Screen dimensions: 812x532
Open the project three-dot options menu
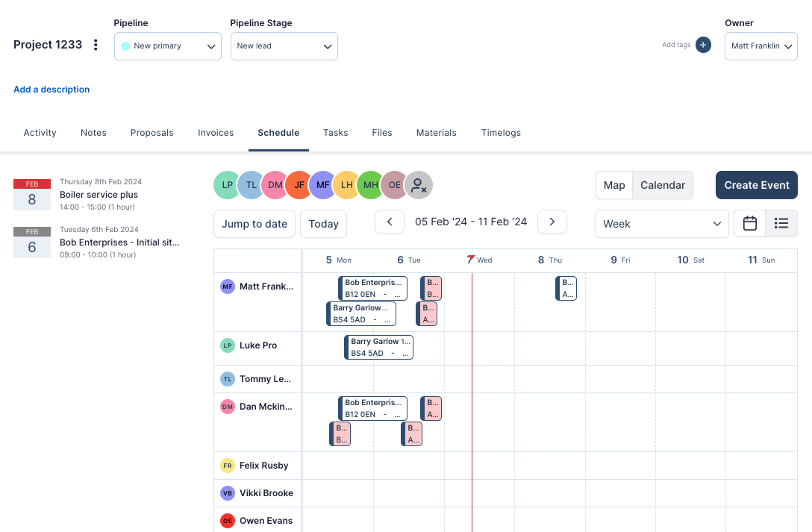(x=96, y=45)
